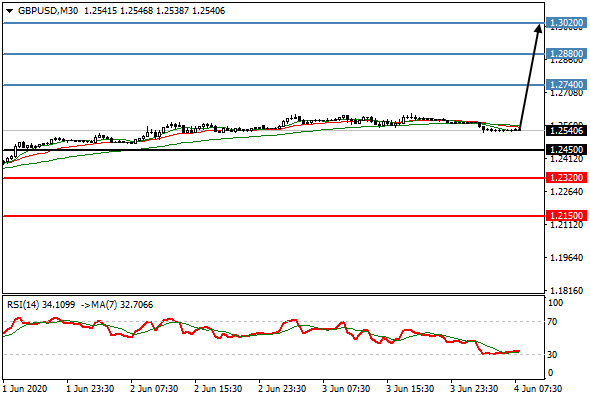590x400 pixels.
Task: Click the 1.18160 price axis value
Action: (x=566, y=290)
